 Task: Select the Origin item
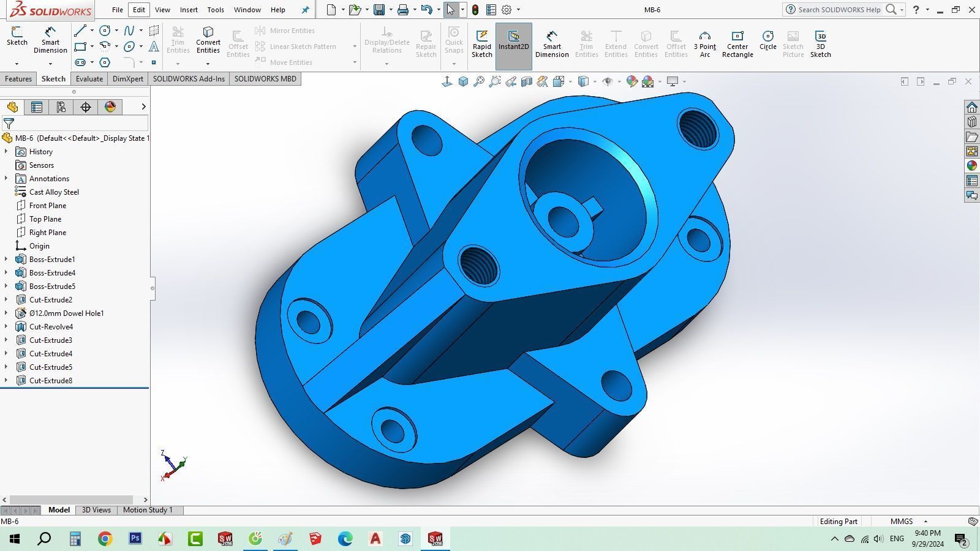click(39, 246)
